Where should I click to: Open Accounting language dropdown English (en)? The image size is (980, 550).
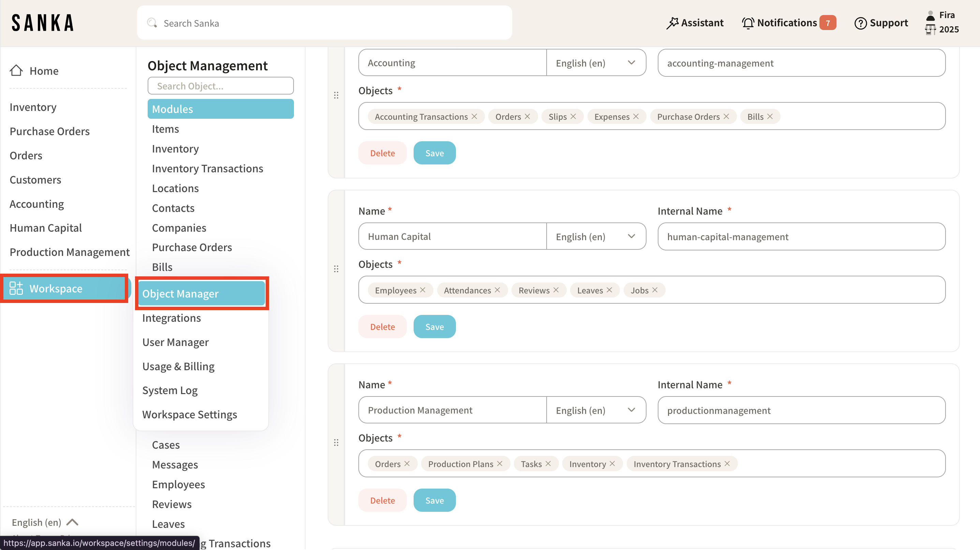596,63
